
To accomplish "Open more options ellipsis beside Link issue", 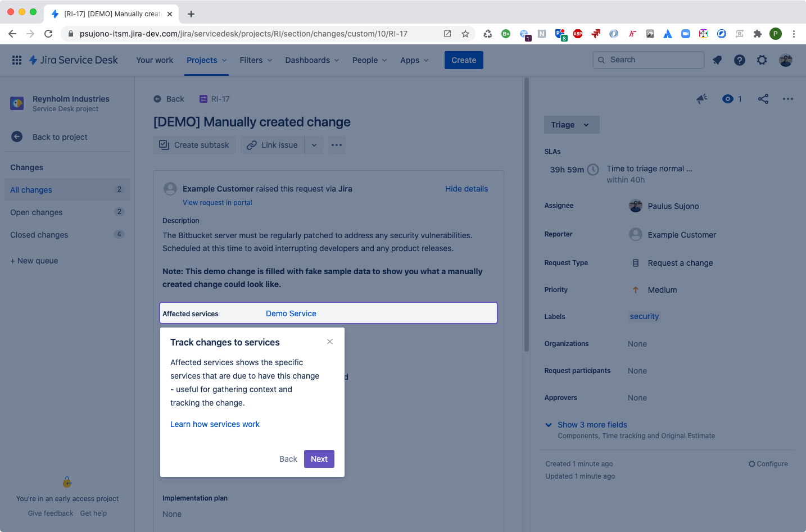I will [x=336, y=144].
